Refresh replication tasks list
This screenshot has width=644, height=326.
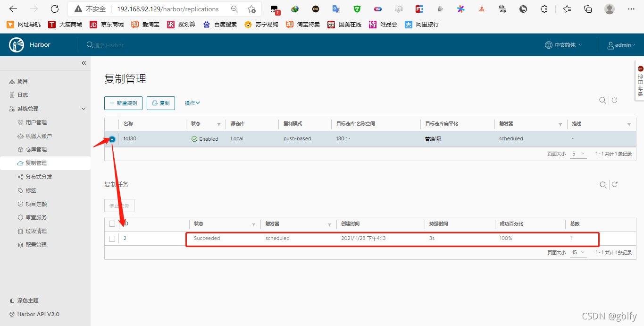click(614, 185)
